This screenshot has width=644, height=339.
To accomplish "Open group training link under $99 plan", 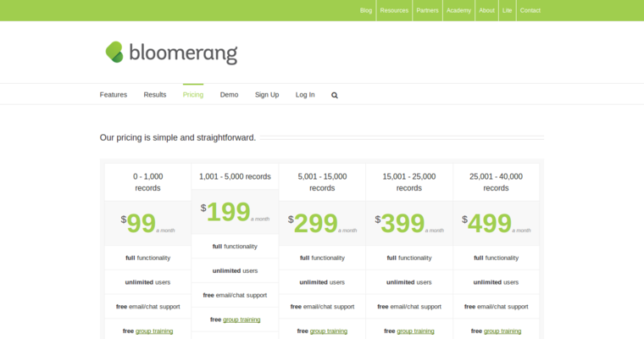I will click(x=154, y=331).
